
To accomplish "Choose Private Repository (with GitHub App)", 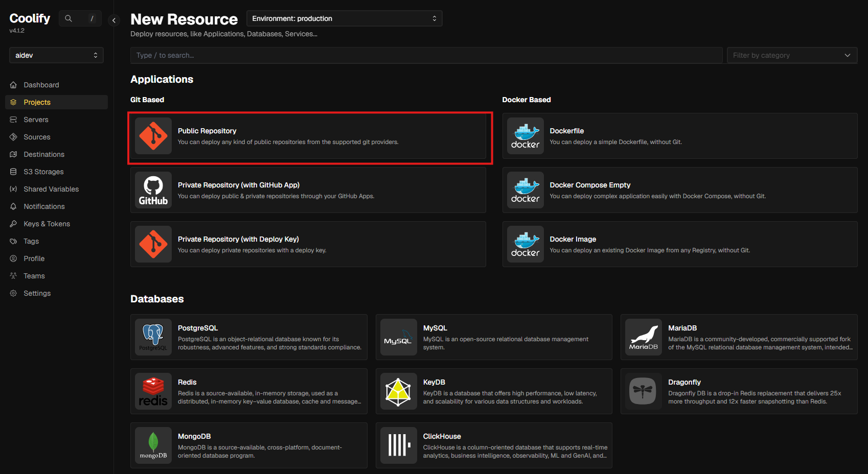I will pyautogui.click(x=308, y=190).
